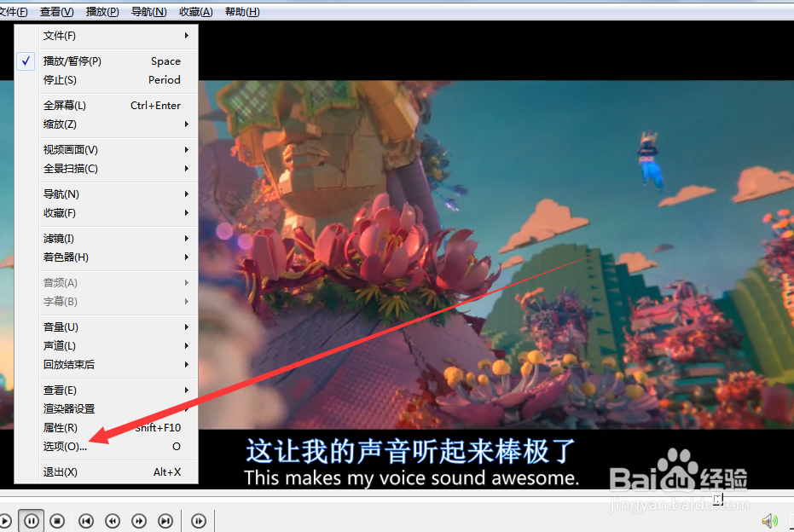794x532 pixels.
Task: Expand the 查看(E) submenu
Action: click(107, 390)
